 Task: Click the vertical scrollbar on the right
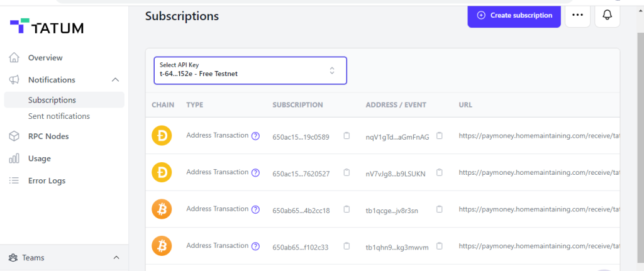[x=639, y=126]
